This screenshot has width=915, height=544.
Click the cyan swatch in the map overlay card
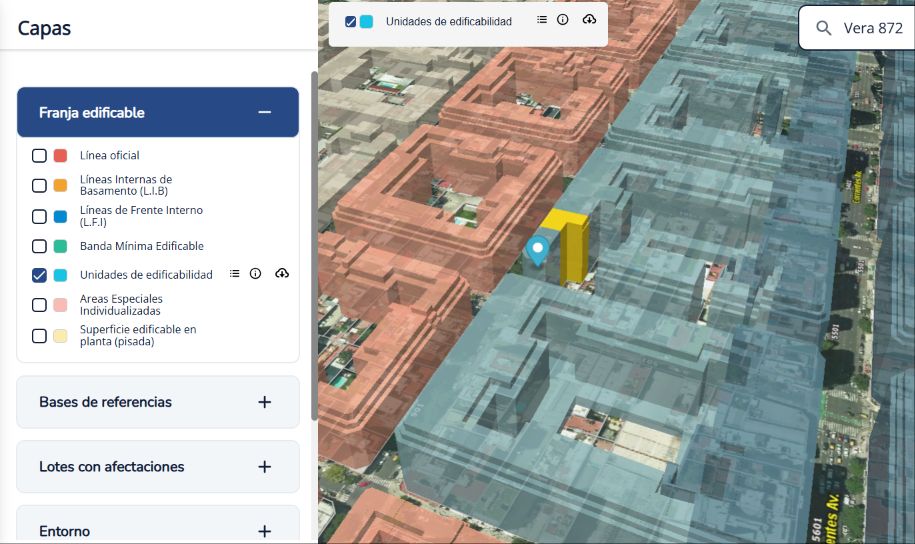(366, 22)
